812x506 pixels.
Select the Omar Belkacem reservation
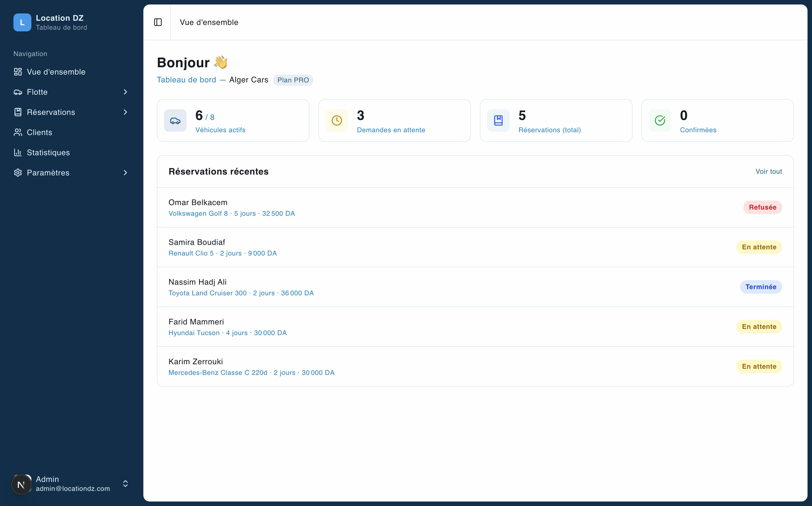tap(475, 208)
